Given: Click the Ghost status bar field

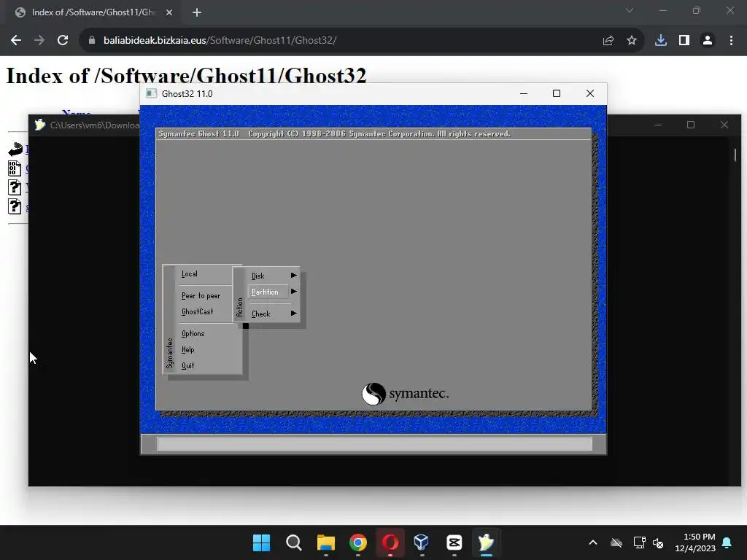Looking at the screenshot, I should pyautogui.click(x=374, y=444).
